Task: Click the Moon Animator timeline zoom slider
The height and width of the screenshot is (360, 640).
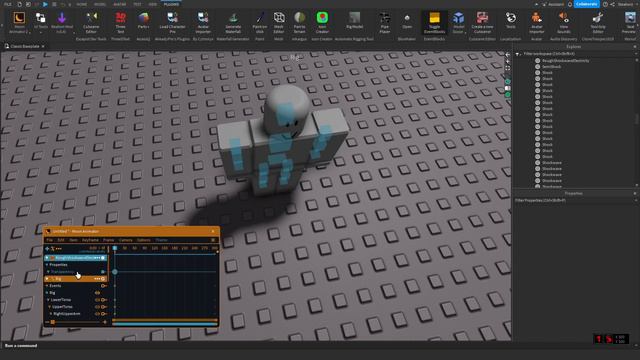Action: 53,322
